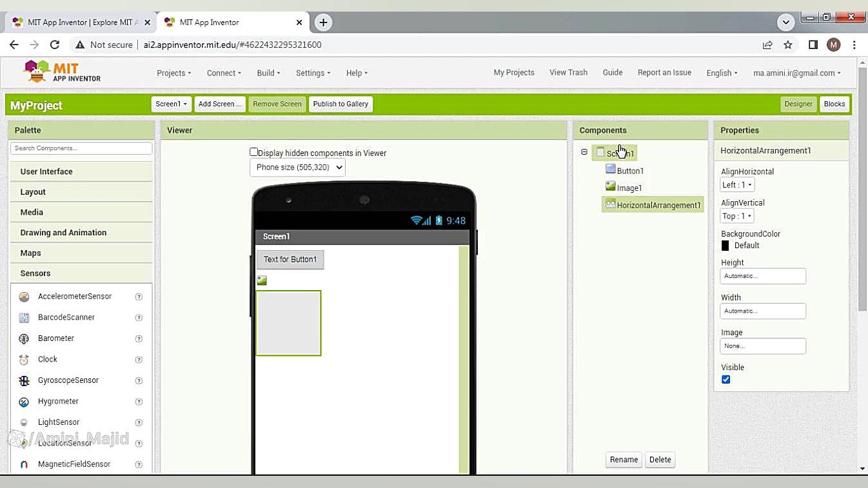868x488 pixels.
Task: Open AlignHorizontal Left dropdown
Action: 736,185
